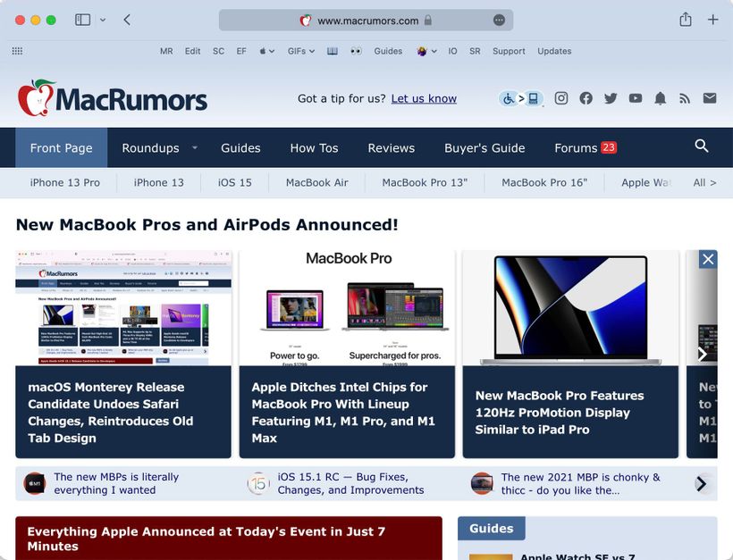The height and width of the screenshot is (560, 733).
Task: Open the How Tos nav tab
Action: point(314,148)
